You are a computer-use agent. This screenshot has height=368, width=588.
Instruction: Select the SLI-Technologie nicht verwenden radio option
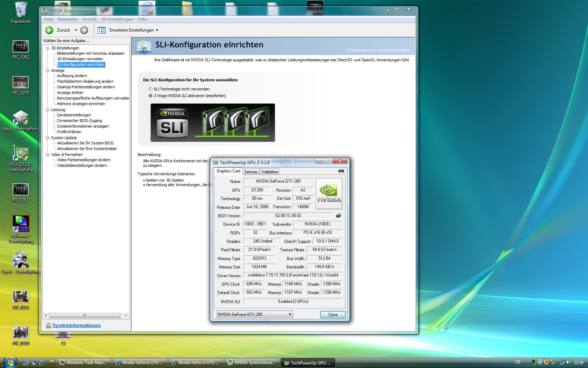click(150, 89)
